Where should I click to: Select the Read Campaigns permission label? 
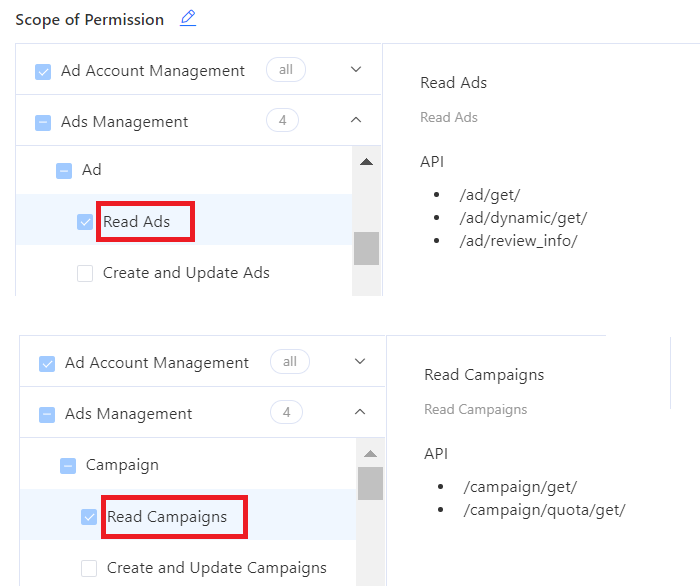(x=167, y=517)
